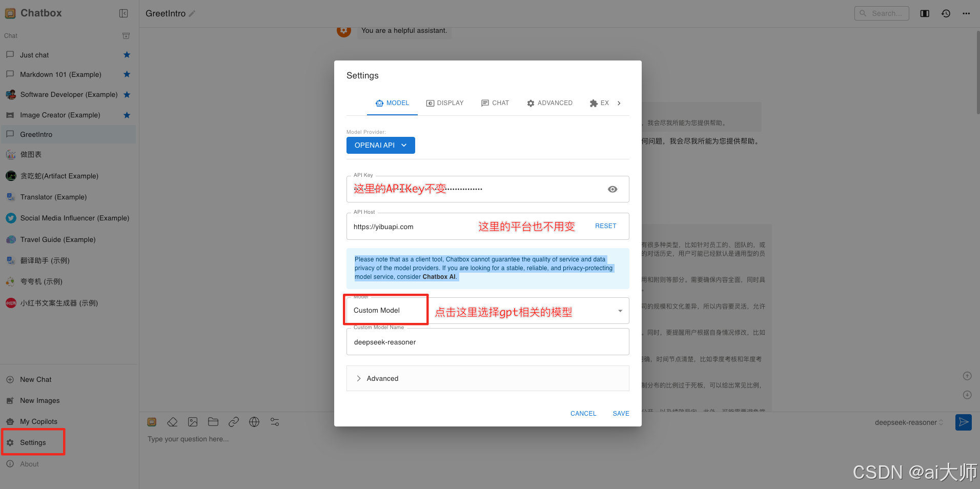Image resolution: width=980 pixels, height=489 pixels.
Task: Click the system prompt gear avatar
Action: 344,31
